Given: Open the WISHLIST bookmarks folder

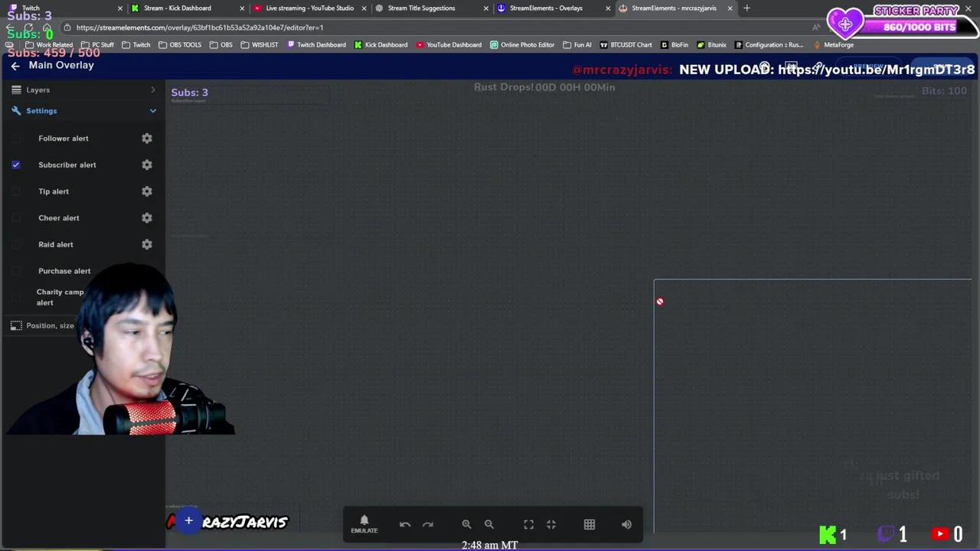Looking at the screenshot, I should point(260,44).
